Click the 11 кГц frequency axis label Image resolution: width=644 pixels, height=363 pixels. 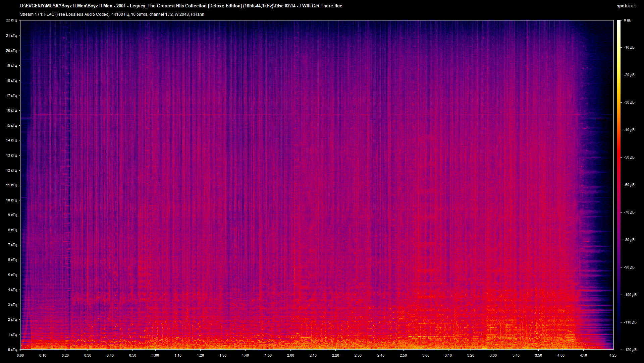[12, 185]
